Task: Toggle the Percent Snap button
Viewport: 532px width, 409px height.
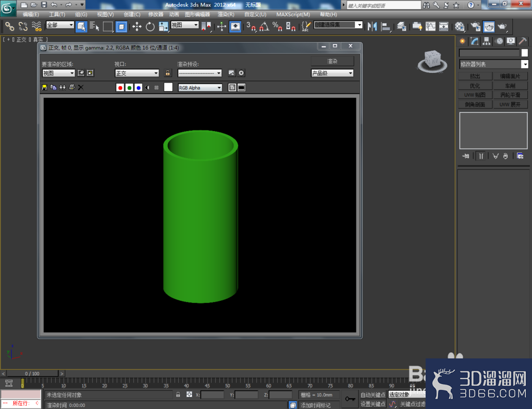Action: (x=277, y=27)
